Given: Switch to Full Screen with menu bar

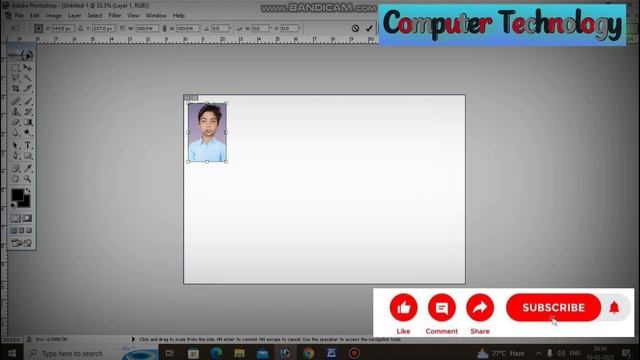Looking at the screenshot, I should coord(21,231).
